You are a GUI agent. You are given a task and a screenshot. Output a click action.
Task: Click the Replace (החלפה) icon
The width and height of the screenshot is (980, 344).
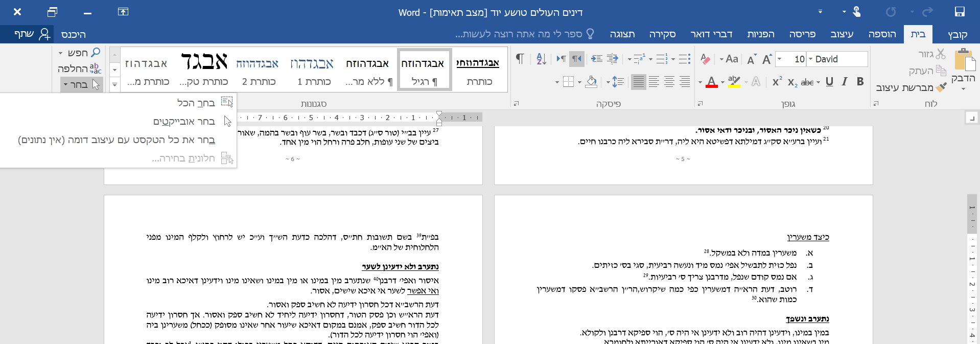96,68
